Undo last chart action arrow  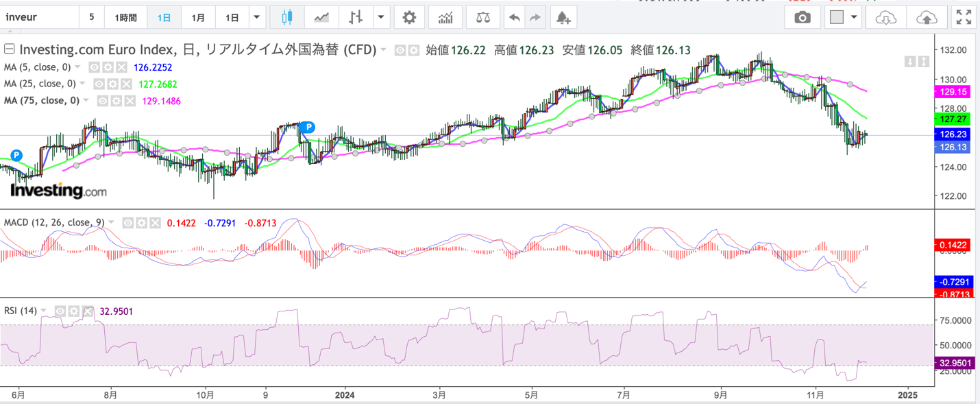515,17
